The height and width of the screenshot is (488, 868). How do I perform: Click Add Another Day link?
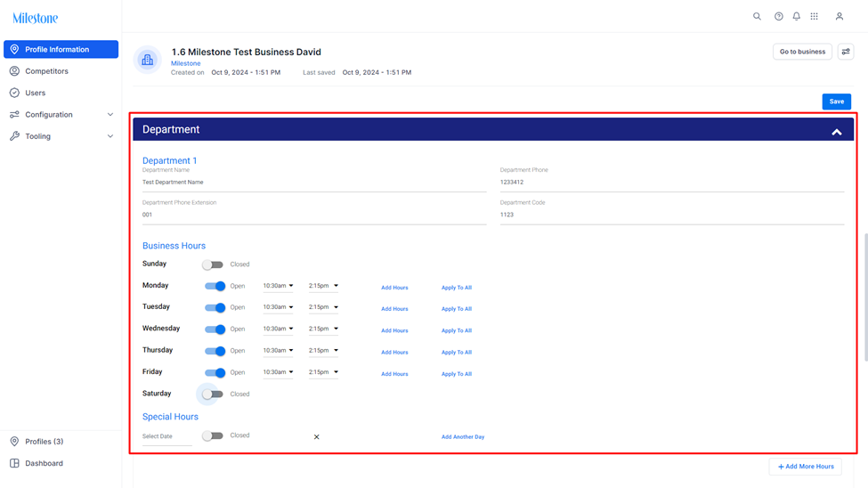463,437
